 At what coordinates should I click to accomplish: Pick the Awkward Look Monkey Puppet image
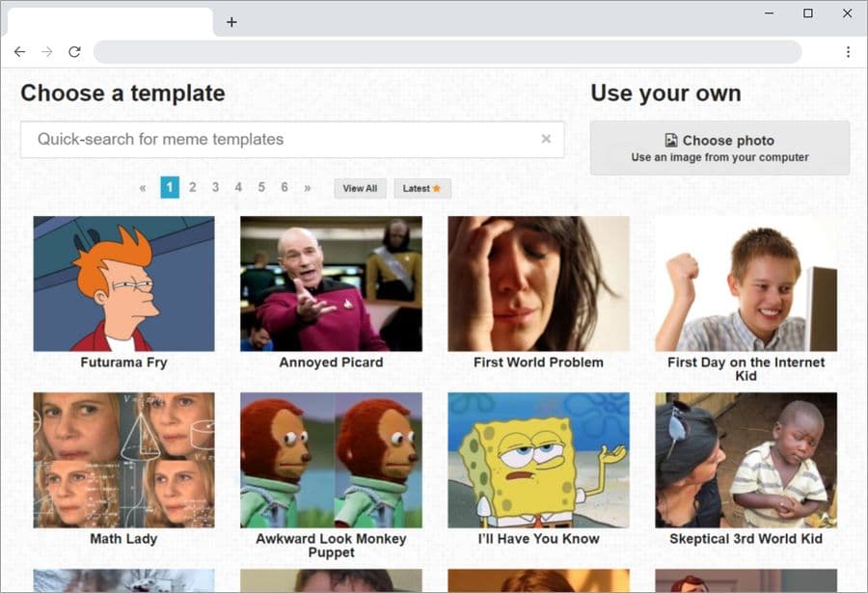point(331,460)
